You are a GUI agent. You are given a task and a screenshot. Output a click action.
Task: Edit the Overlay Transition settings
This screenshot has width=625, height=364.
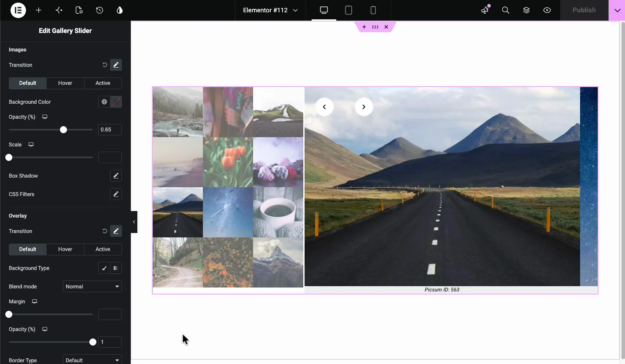coord(116,231)
